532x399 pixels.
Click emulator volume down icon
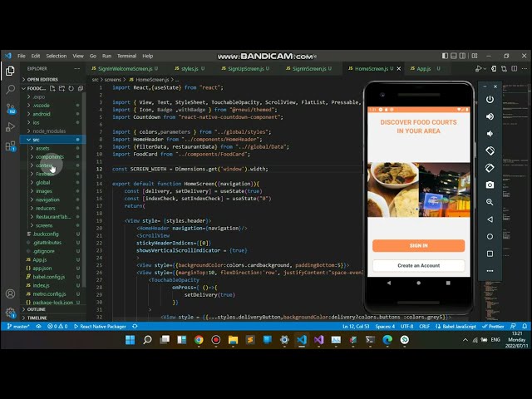490,134
